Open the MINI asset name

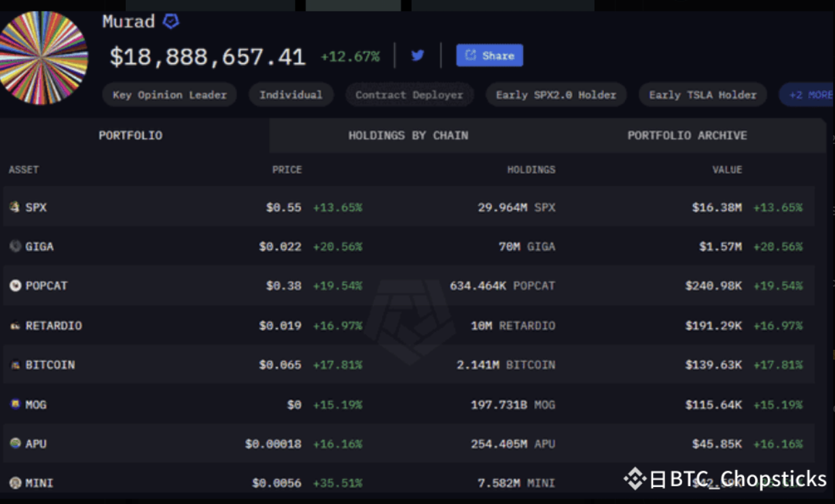[x=39, y=483]
